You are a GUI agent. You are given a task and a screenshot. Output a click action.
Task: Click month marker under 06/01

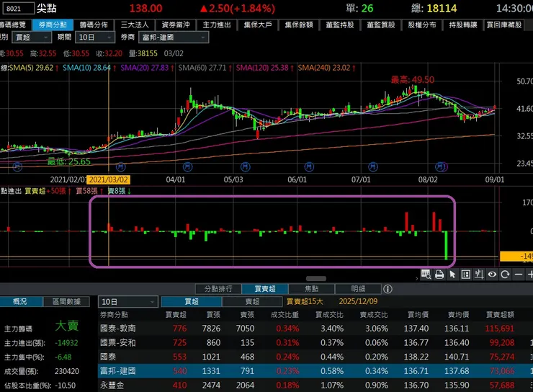tap(309, 166)
